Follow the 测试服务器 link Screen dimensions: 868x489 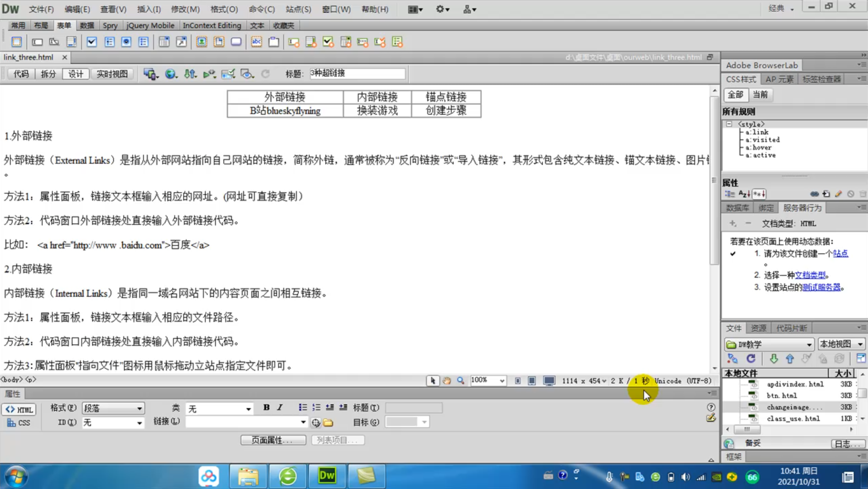(821, 287)
